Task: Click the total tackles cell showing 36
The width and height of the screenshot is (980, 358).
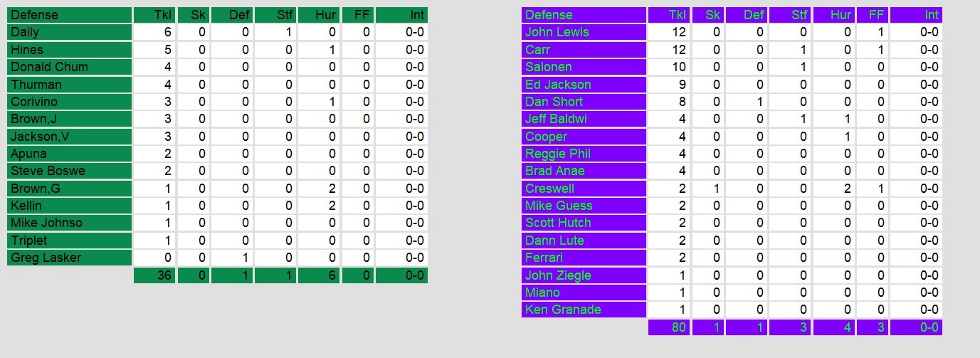Action: pos(154,275)
